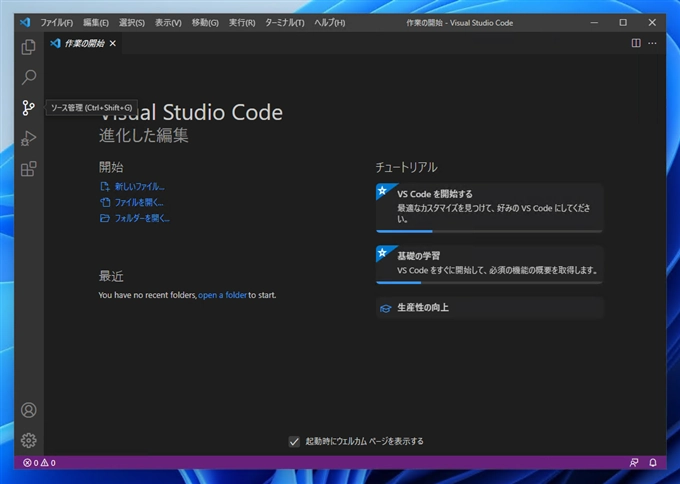
Task: Open the ヘルプ(H) menu
Action: [x=330, y=23]
